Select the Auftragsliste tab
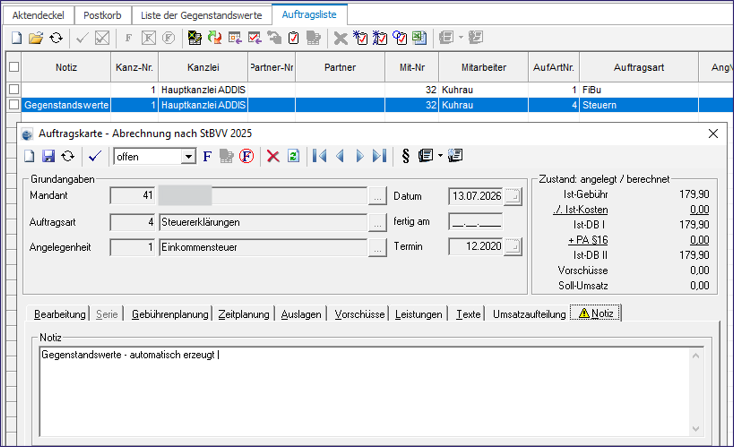Image resolution: width=734 pixels, height=447 pixels. point(309,15)
